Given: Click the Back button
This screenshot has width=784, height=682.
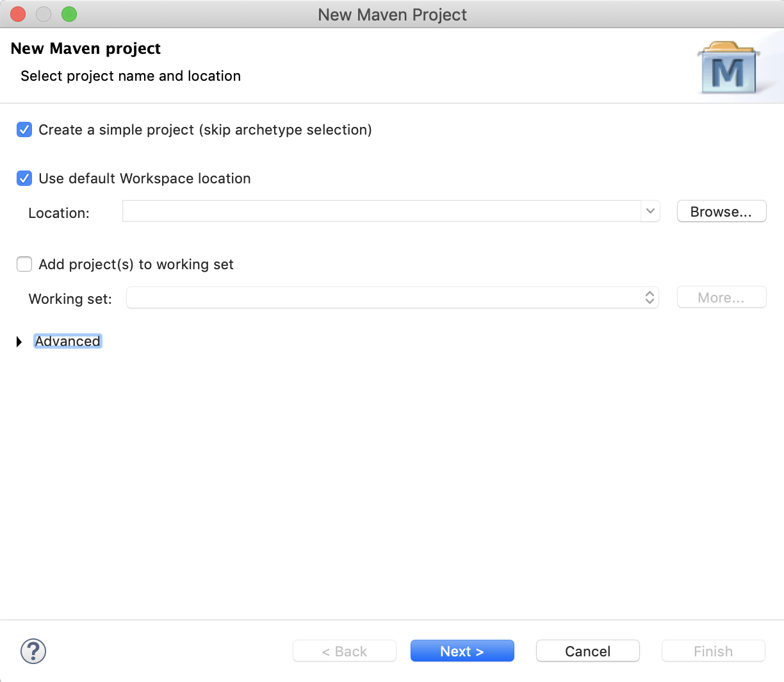Looking at the screenshot, I should (345, 651).
